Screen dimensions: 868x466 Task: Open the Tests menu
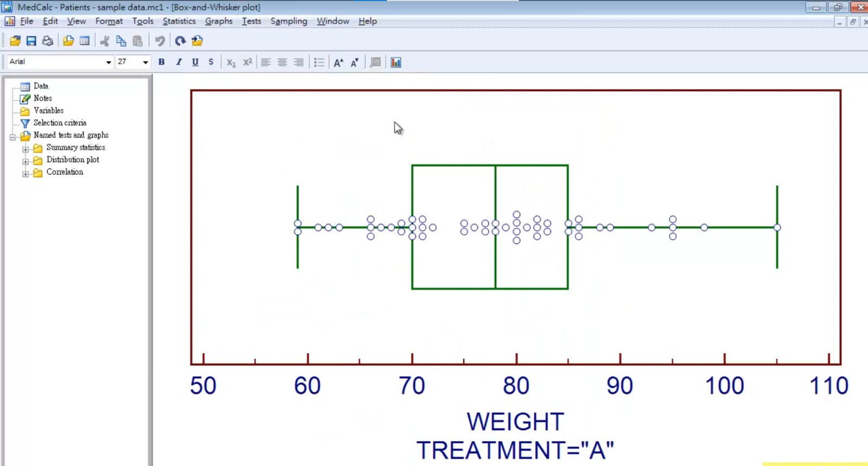[x=251, y=21]
